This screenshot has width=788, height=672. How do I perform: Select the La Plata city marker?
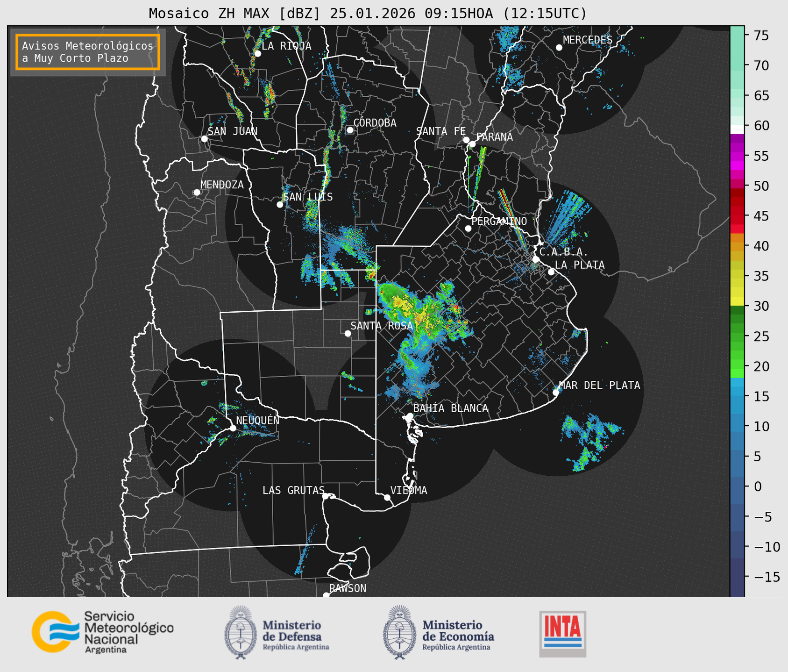551,272
